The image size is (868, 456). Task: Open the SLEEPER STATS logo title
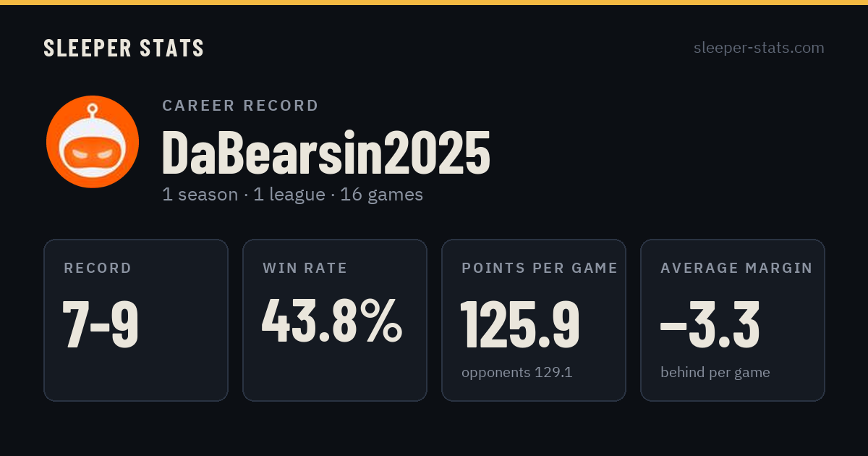(x=124, y=48)
